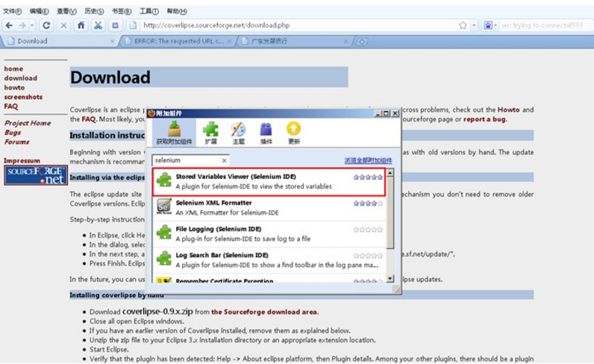Select the Log Search Bar (Selenium IDE) add-on
Image resolution: width=594 pixels, height=364 pixels.
point(269,260)
